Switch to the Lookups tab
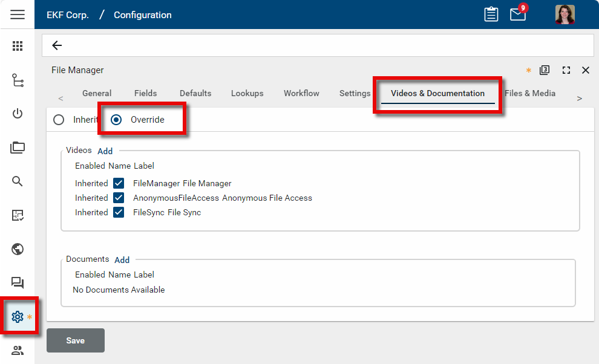This screenshot has height=364, width=599. coord(247,93)
